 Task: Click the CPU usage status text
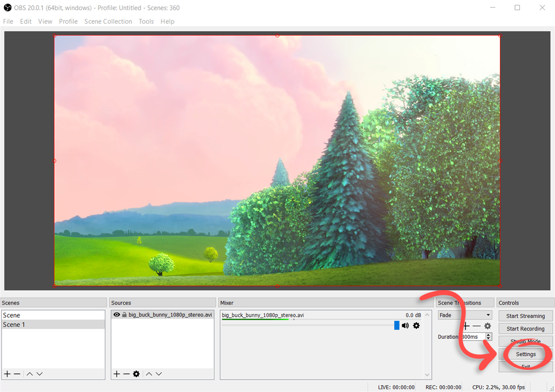tap(498, 387)
